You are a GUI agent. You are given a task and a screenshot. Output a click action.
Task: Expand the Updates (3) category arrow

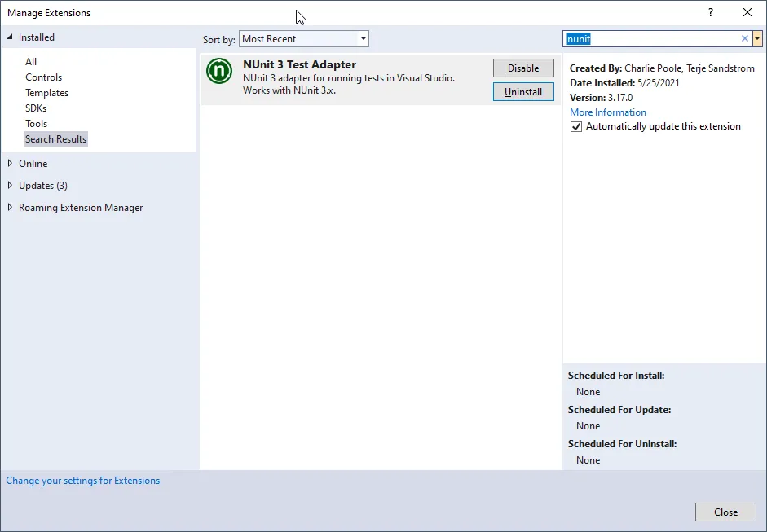tap(10, 185)
